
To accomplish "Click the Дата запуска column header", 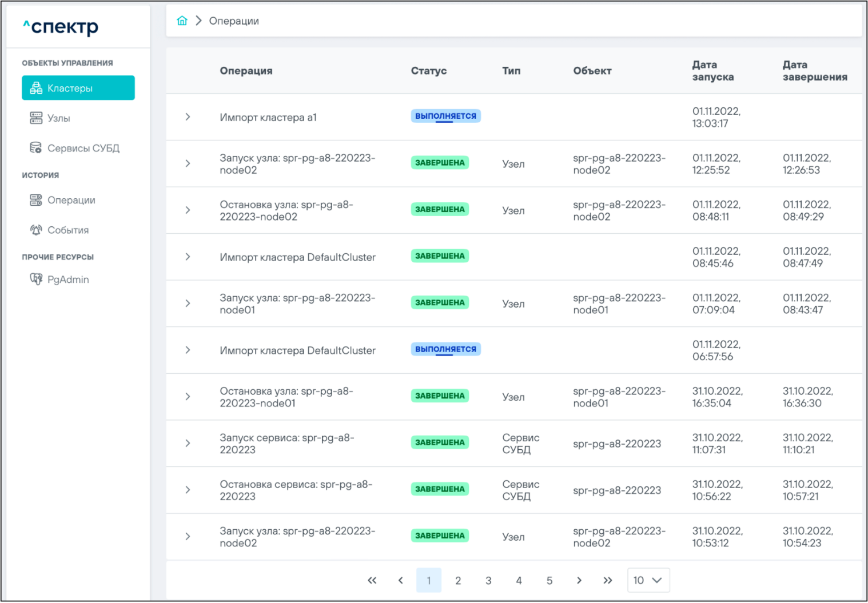I will pyautogui.click(x=712, y=71).
